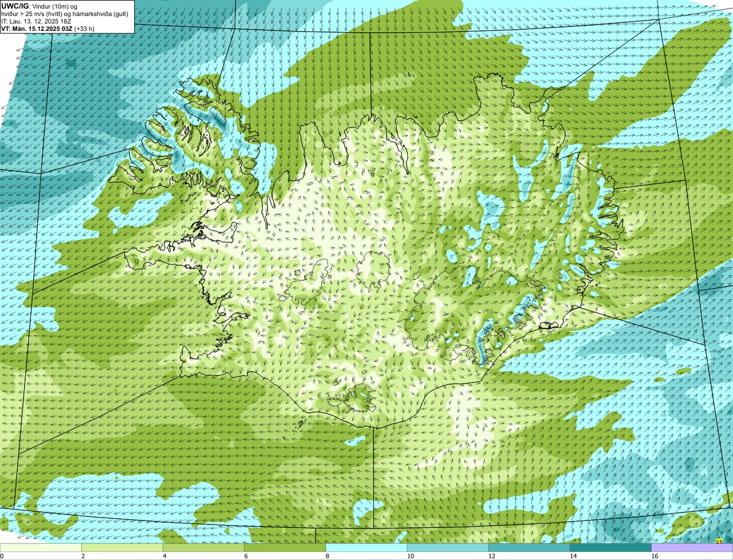Select the 2–4 m/s legend color
The width and height of the screenshot is (733, 560).
pos(123,548)
